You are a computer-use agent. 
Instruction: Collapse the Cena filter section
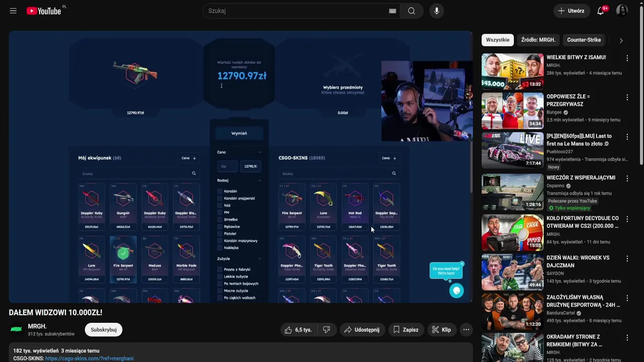260,152
